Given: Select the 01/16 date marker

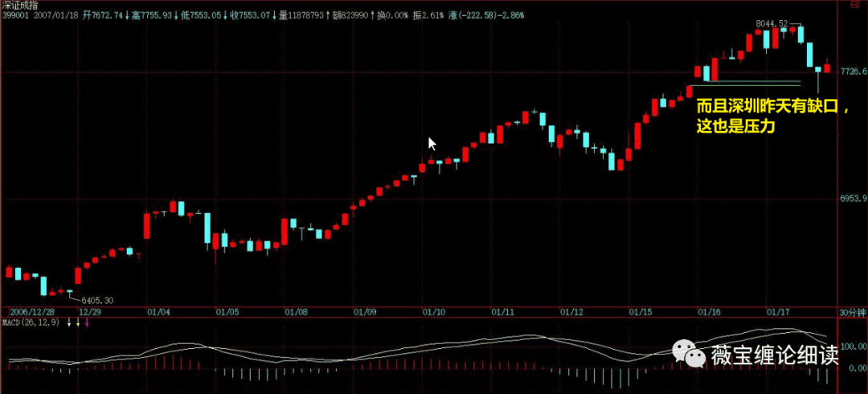Looking at the screenshot, I should tap(709, 312).
